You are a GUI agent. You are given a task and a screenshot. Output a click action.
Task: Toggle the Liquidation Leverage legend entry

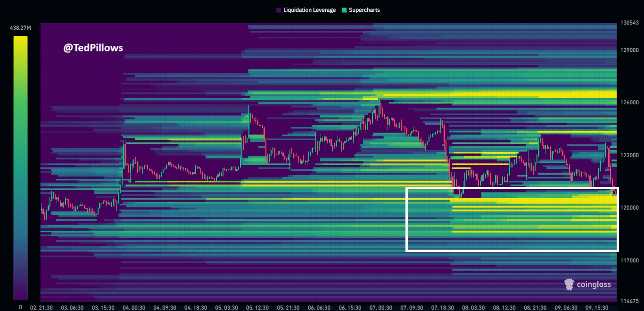point(309,10)
